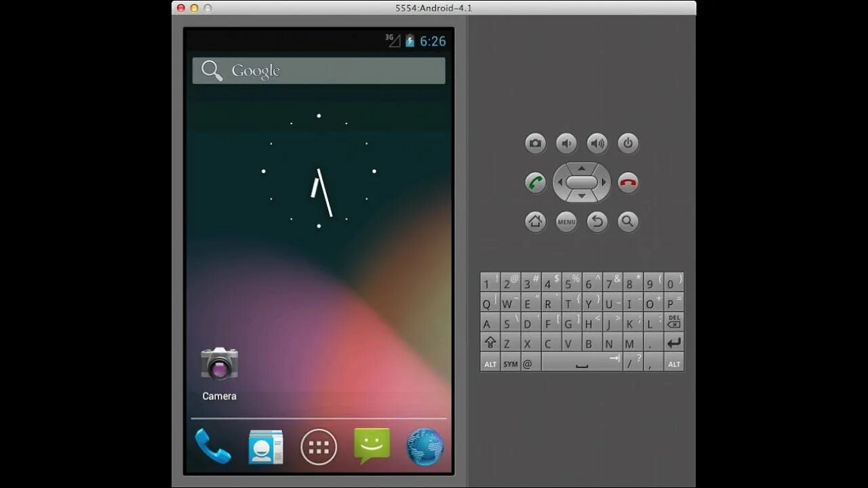Click the 0 key on emulator keyboard
The height and width of the screenshot is (488, 868).
click(x=673, y=282)
